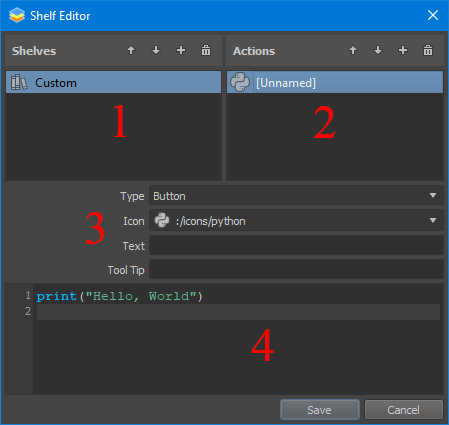Save the shelf changes

pyautogui.click(x=320, y=410)
